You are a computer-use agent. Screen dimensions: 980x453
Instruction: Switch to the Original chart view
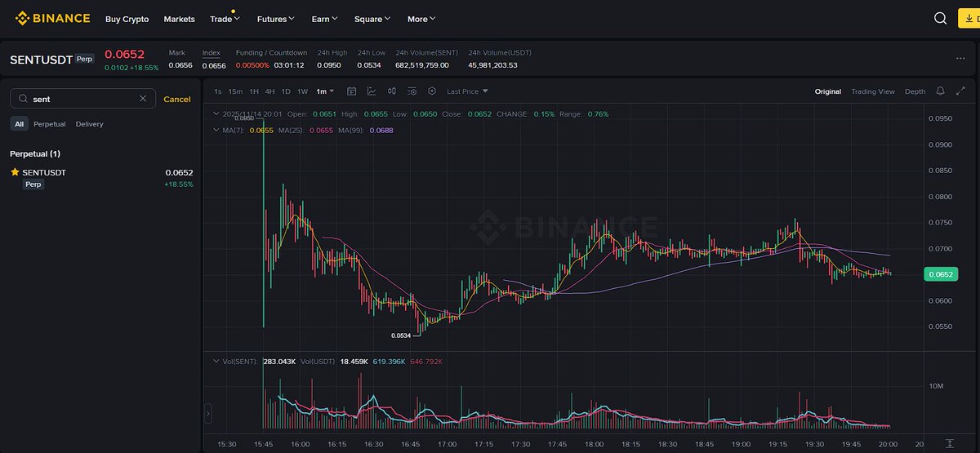point(828,91)
